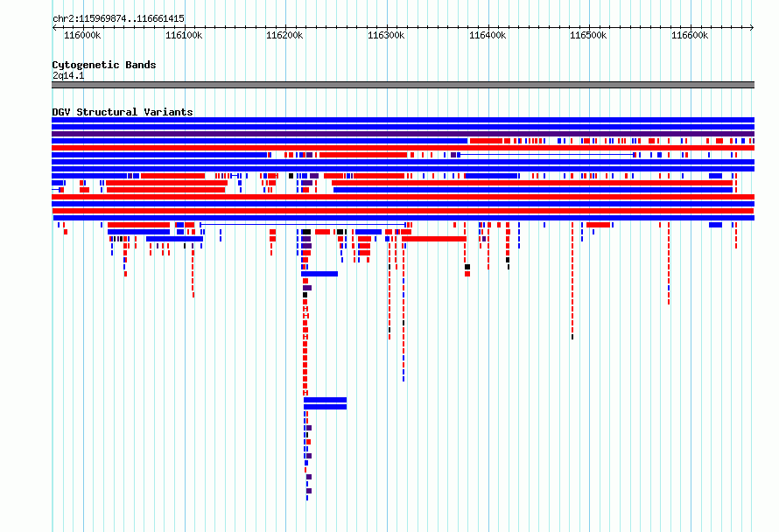Select the 2q14.1 band label

click(68, 75)
